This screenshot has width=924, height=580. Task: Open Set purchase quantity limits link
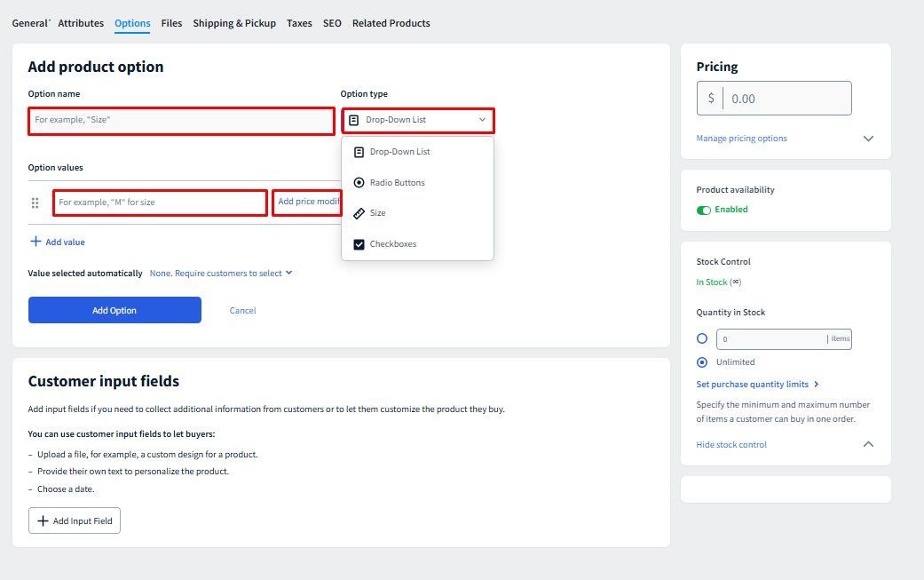point(753,385)
